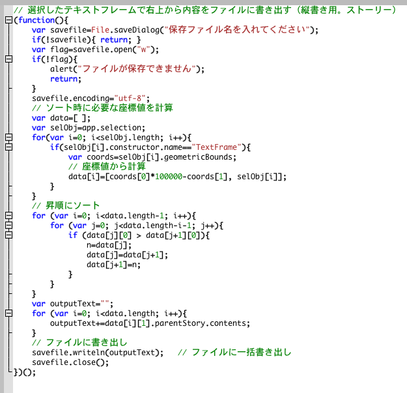Place cursor in the top comment line

point(205,10)
